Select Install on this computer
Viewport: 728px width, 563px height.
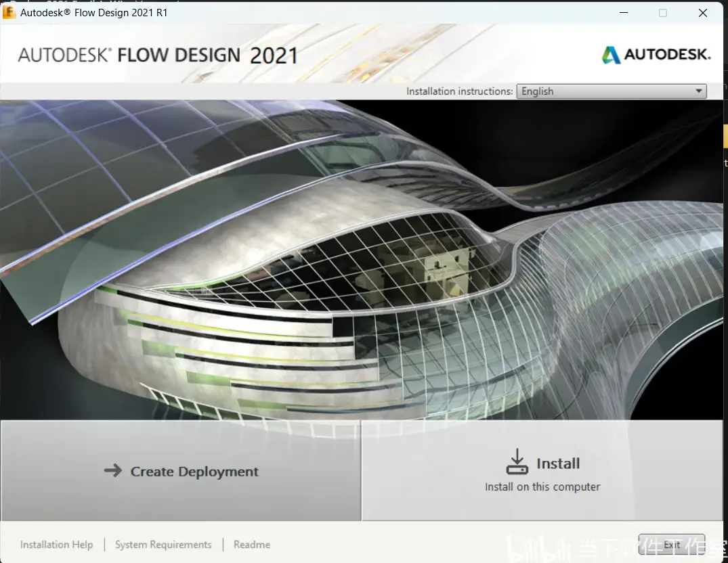pyautogui.click(x=542, y=471)
